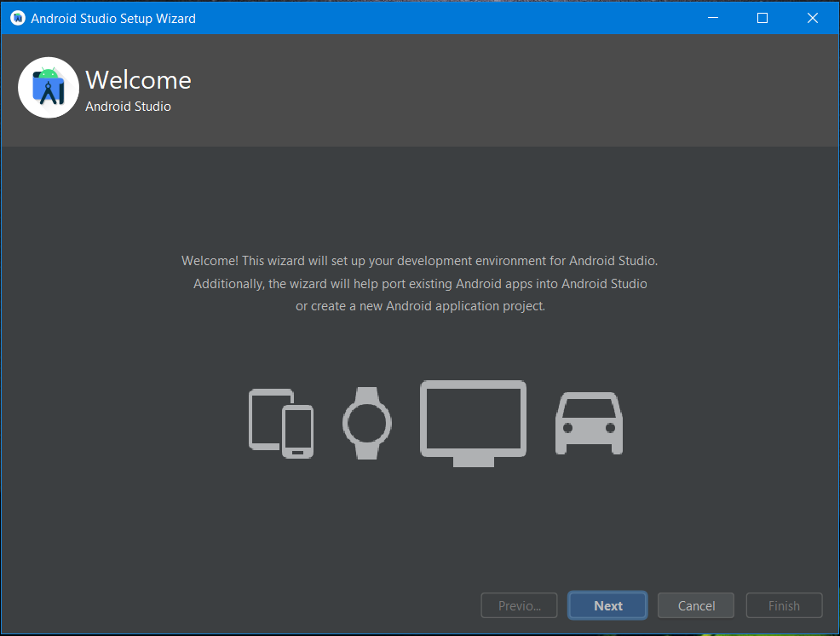
Task: Close the Setup Wizard window
Action: (x=812, y=18)
